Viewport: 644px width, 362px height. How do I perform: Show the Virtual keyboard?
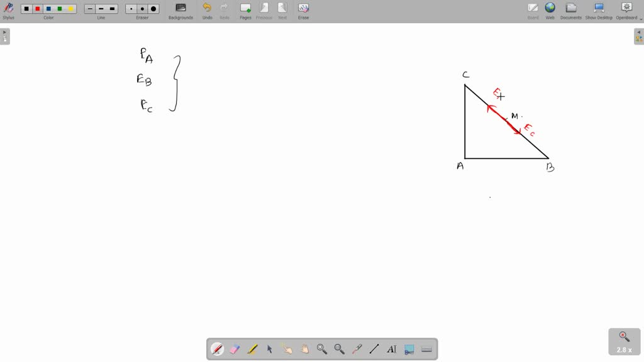426,349
